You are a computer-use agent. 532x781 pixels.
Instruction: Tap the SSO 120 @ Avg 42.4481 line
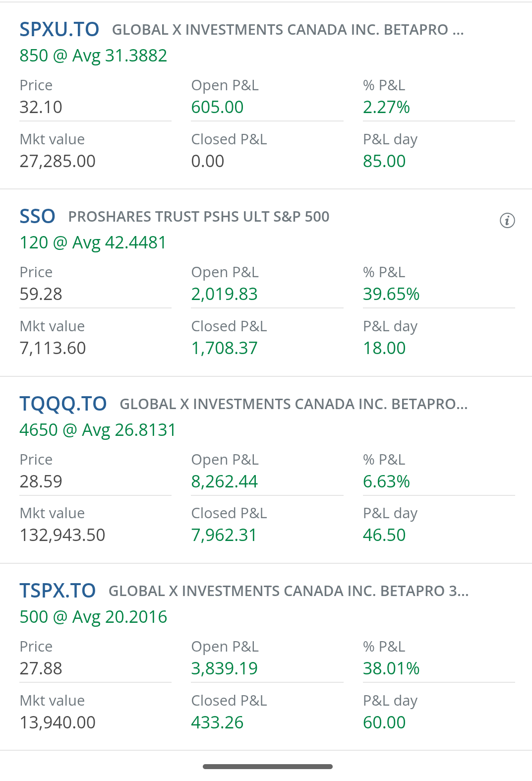coord(93,242)
